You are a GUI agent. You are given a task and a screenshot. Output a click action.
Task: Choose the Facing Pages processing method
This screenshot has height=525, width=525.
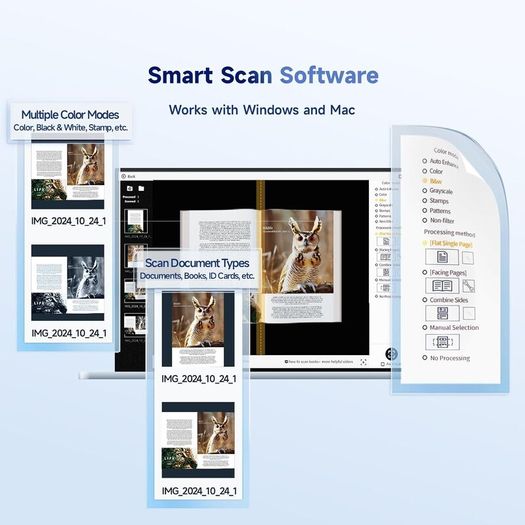point(445,273)
